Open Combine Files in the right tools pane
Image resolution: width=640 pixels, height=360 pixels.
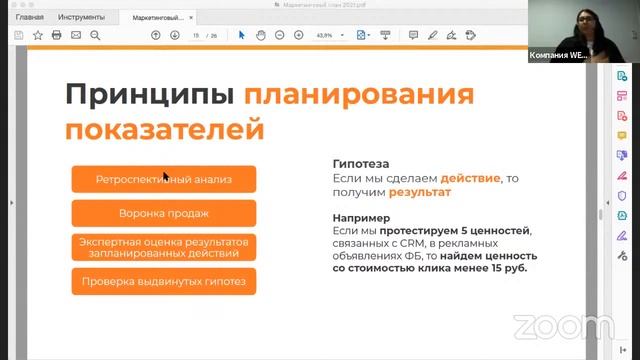(622, 156)
